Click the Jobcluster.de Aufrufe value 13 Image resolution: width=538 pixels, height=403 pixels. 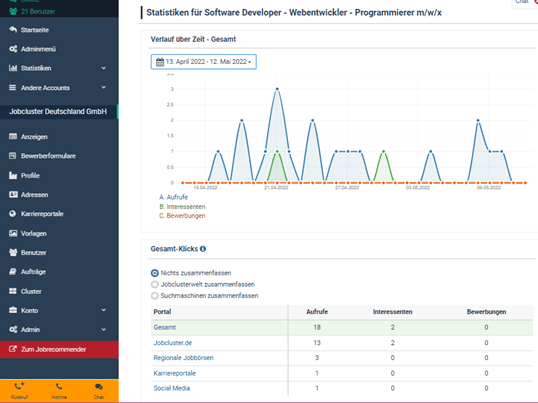tap(317, 343)
